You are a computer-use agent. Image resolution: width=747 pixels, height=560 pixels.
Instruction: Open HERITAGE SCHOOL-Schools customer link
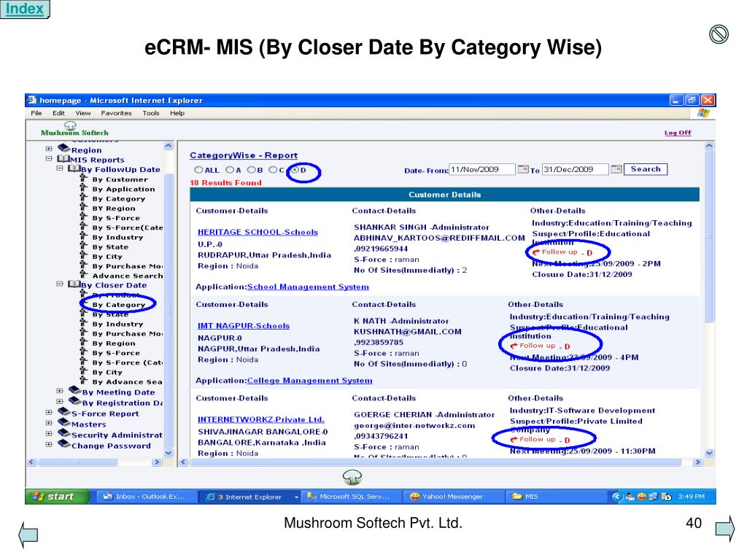pyautogui.click(x=258, y=232)
